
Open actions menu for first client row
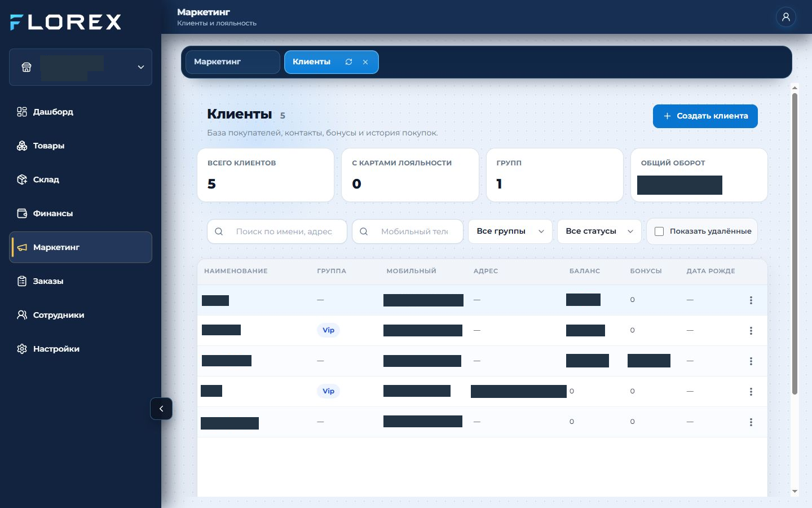(751, 300)
